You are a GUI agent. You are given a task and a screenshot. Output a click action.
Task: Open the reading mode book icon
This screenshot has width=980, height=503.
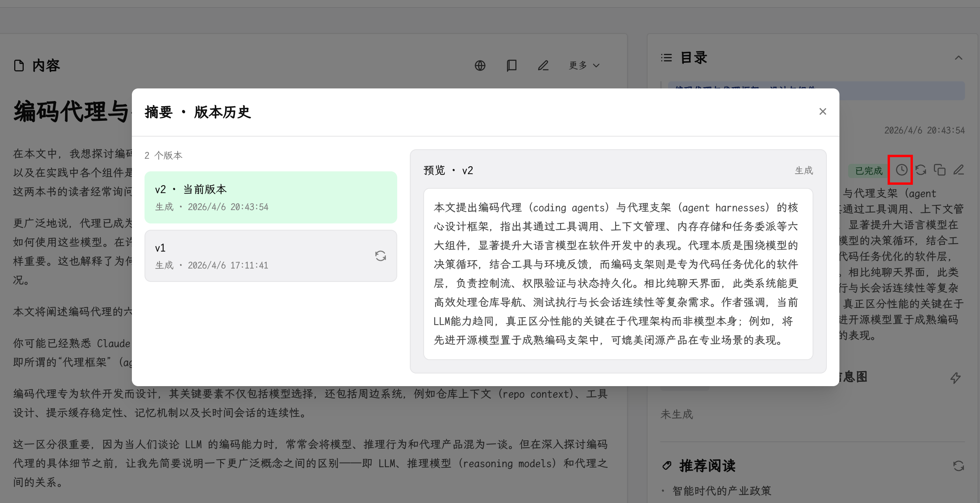point(511,66)
